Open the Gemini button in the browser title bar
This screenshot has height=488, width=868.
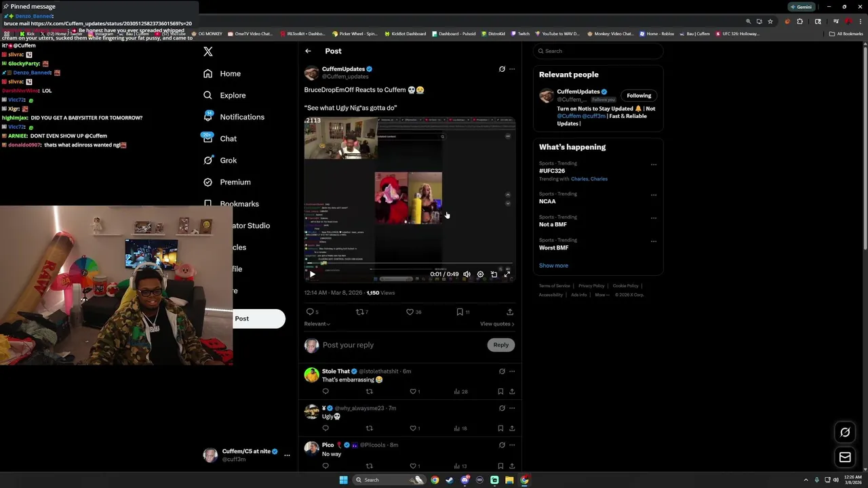(x=801, y=7)
